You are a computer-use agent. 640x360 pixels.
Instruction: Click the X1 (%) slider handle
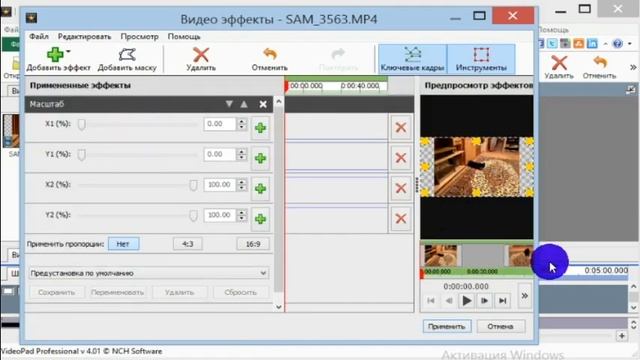point(82,124)
